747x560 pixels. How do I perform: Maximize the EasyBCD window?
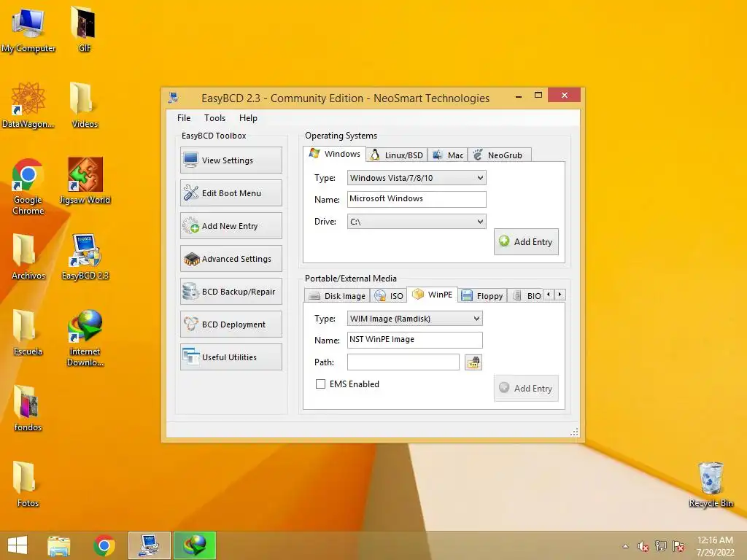(x=538, y=96)
